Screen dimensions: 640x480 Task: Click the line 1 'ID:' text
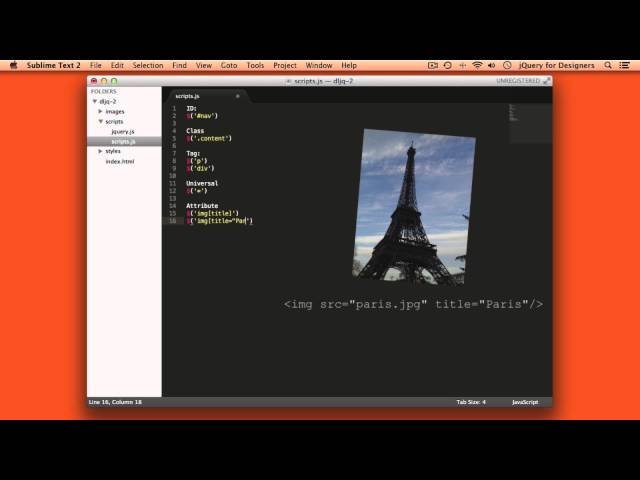[191, 109]
